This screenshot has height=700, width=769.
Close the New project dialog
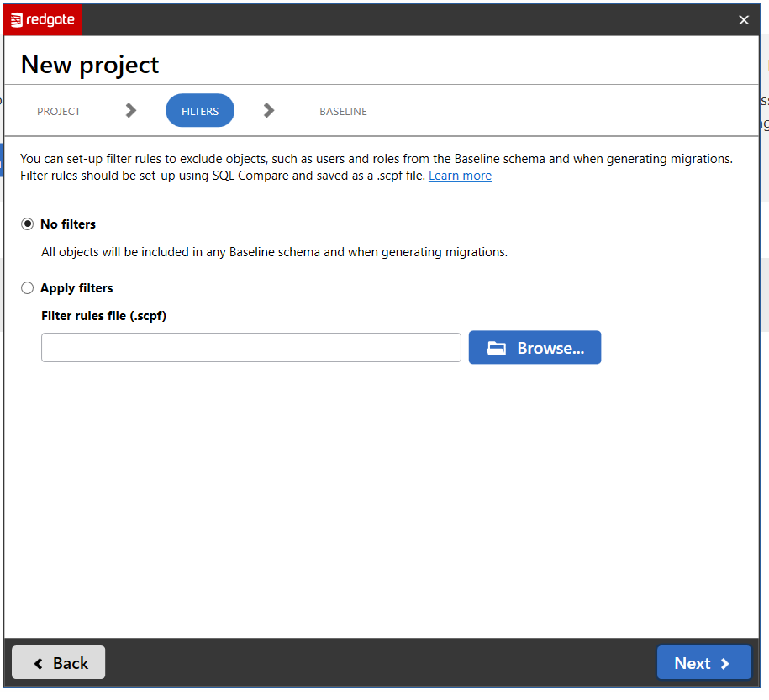pyautogui.click(x=743, y=20)
